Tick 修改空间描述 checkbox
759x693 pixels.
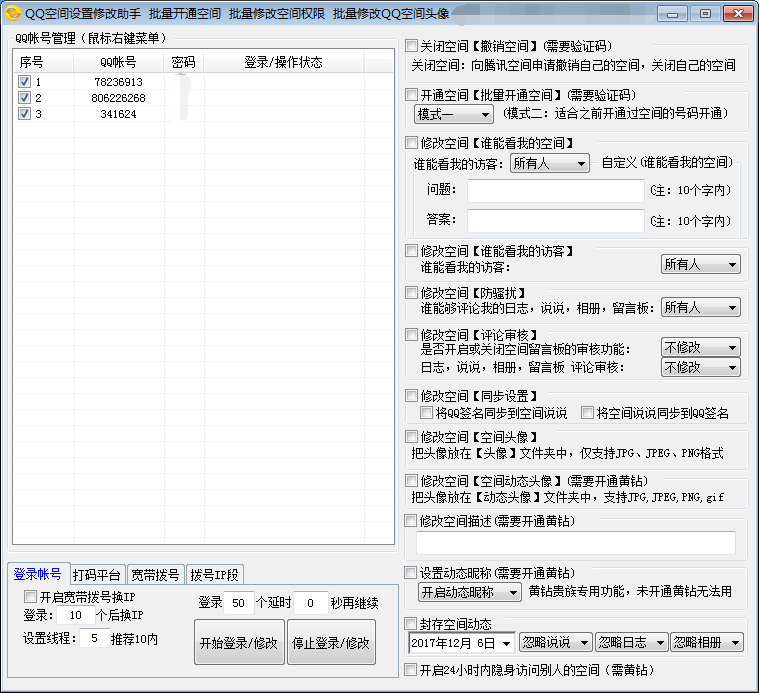[x=410, y=521]
